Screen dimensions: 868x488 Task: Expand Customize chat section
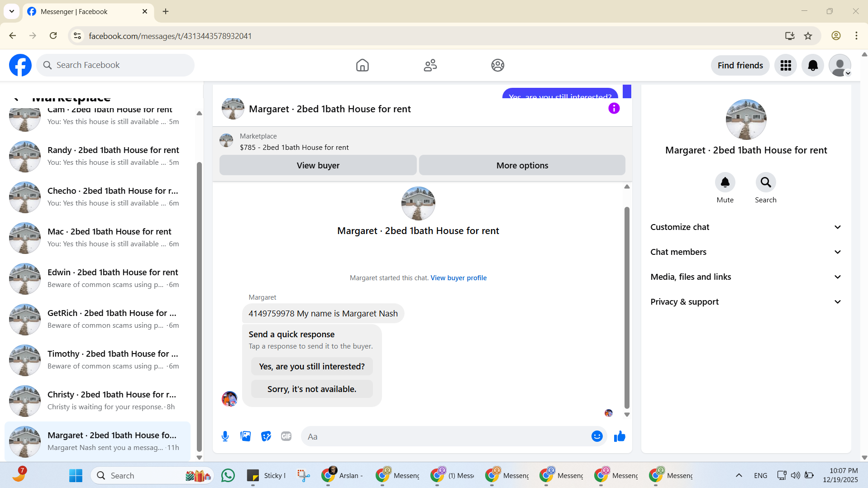tap(746, 227)
